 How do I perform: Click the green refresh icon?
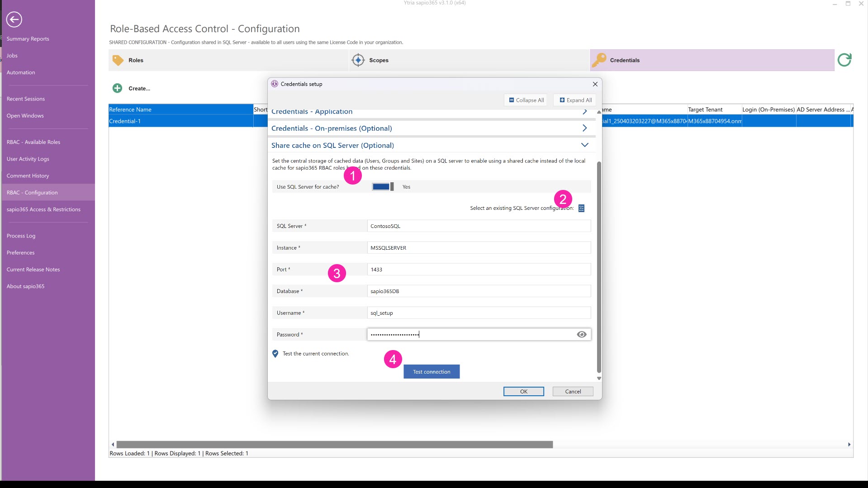844,60
